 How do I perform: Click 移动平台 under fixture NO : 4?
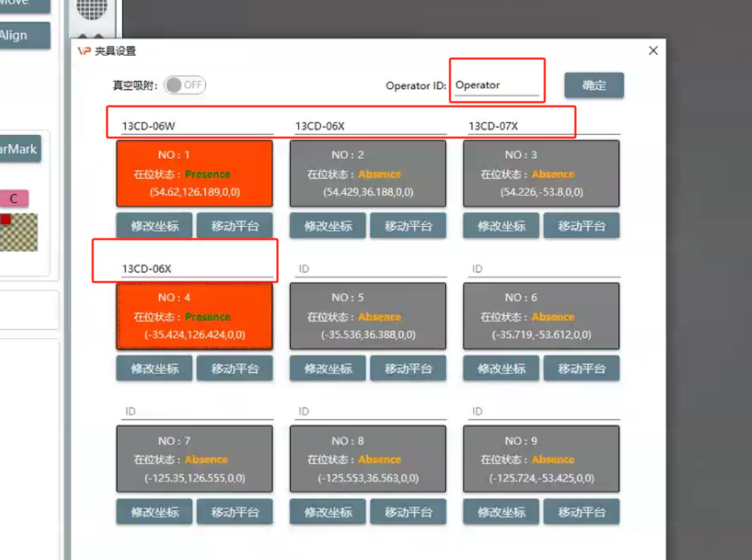point(235,369)
